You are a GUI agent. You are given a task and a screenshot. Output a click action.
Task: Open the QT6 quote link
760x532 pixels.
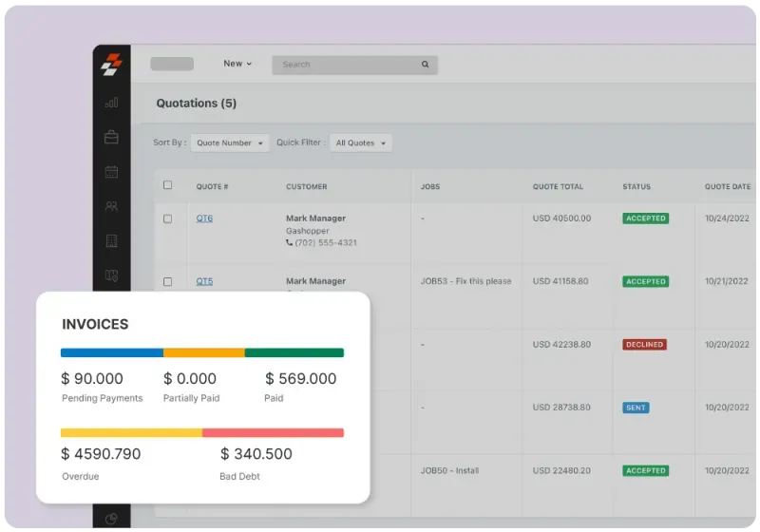pyautogui.click(x=204, y=218)
